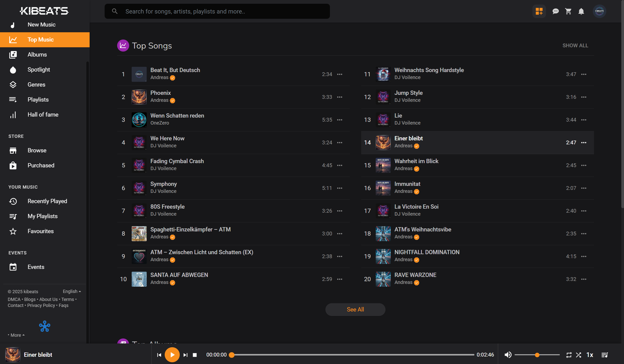Skip to next track in player
This screenshot has height=364, width=624.
(185, 355)
